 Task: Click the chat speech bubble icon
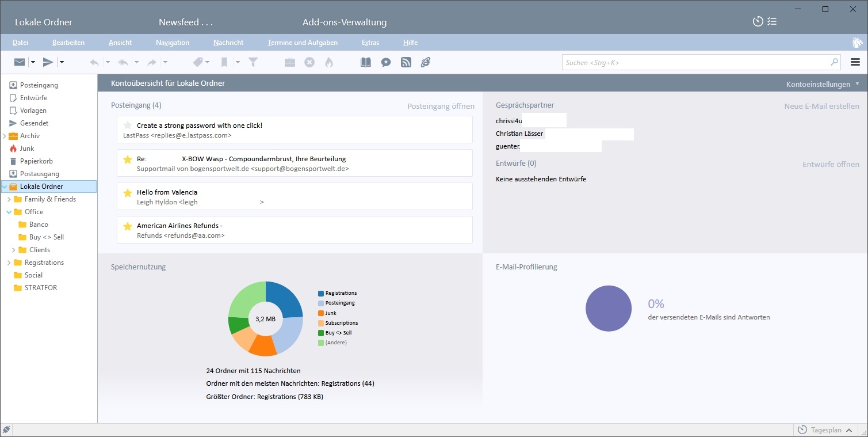point(386,62)
